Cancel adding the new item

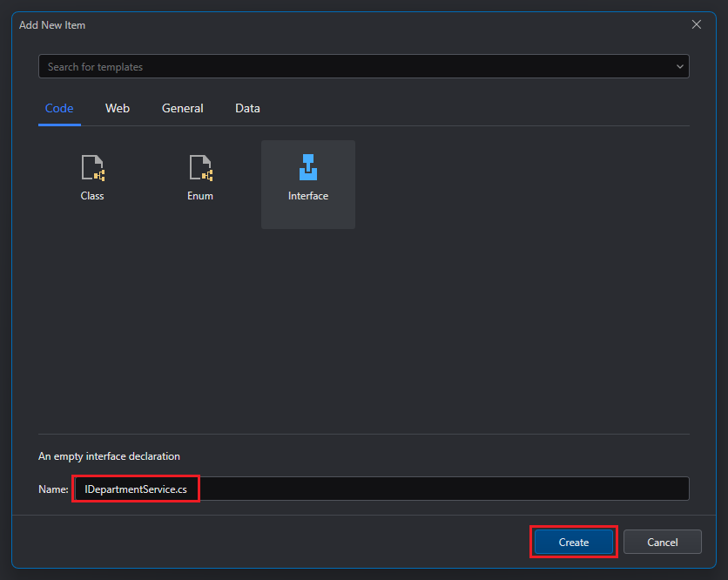pos(662,542)
